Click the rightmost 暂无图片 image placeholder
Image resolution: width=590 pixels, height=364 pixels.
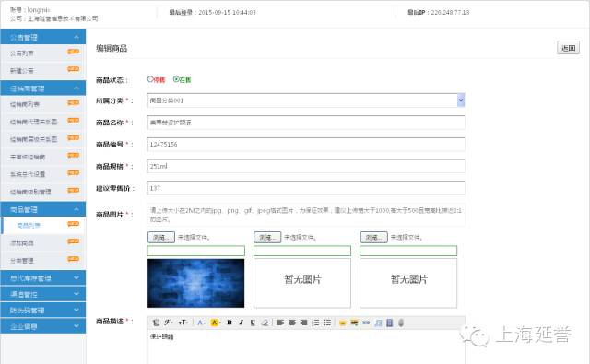(408, 283)
